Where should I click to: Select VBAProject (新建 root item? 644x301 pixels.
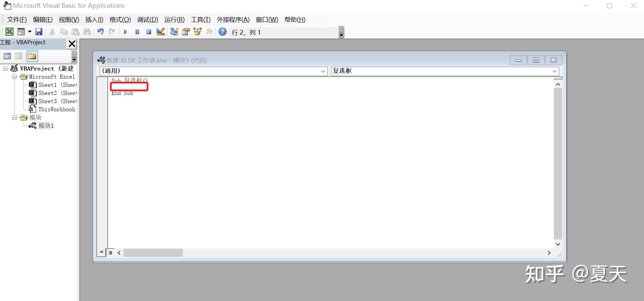pyautogui.click(x=47, y=68)
